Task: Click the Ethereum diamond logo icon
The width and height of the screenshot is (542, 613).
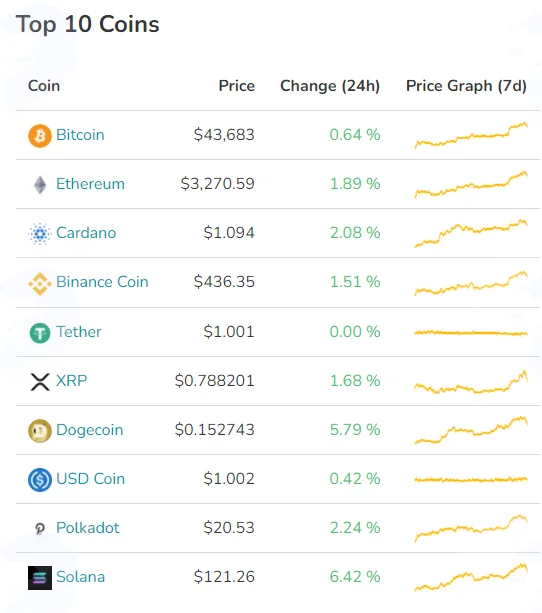Action: point(40,185)
